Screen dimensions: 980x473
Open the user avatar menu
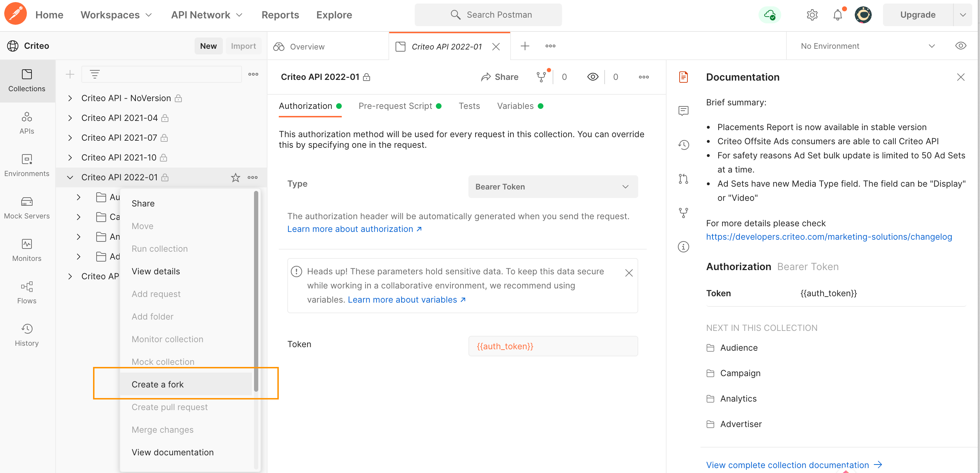[x=863, y=15]
